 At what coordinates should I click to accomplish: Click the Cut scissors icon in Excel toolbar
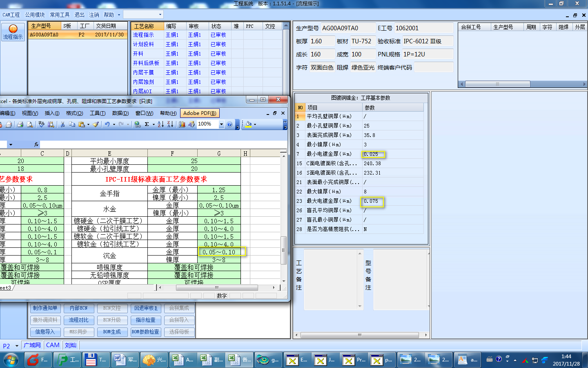point(63,124)
